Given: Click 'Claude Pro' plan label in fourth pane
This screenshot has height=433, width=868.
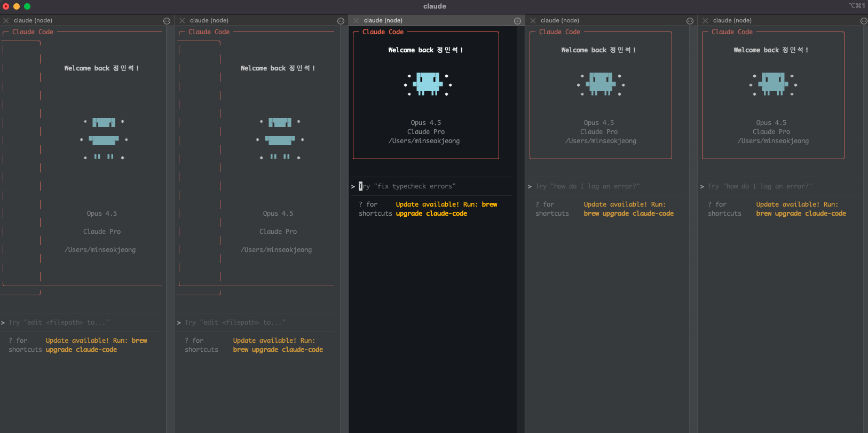Looking at the screenshot, I should (599, 132).
